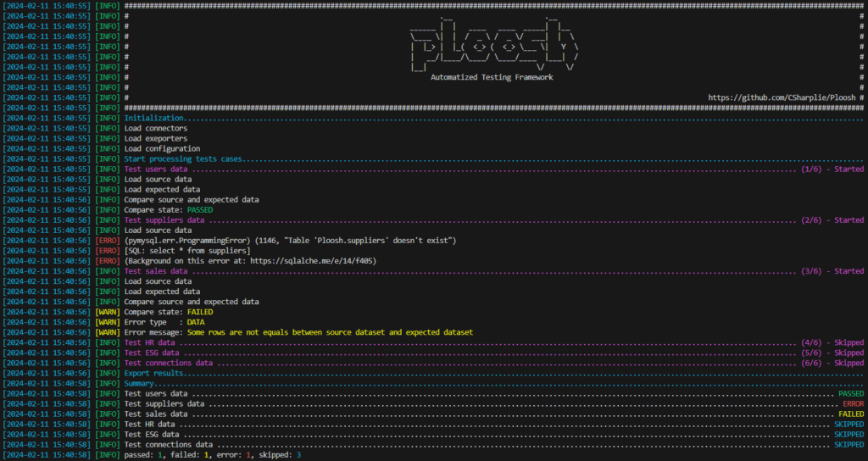Select the Initialization heading line
868x461 pixels.
pyautogui.click(x=153, y=118)
